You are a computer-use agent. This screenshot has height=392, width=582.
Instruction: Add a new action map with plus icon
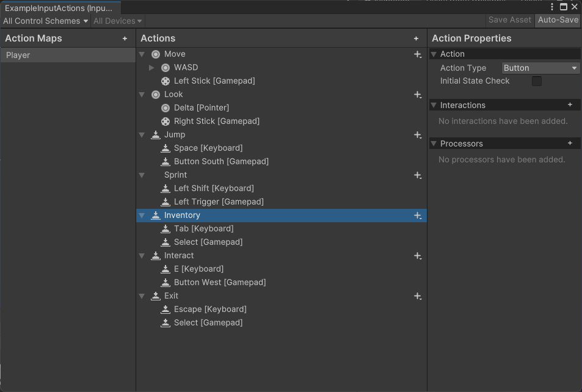click(x=125, y=38)
